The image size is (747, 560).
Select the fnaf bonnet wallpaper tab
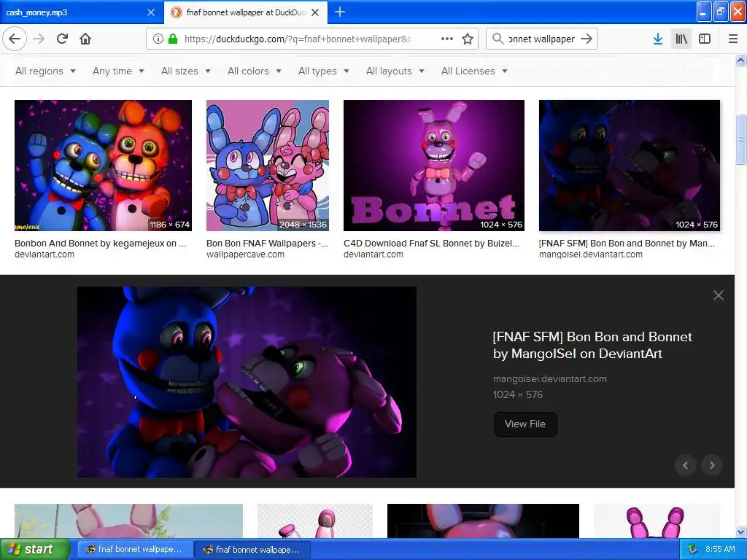(246, 12)
